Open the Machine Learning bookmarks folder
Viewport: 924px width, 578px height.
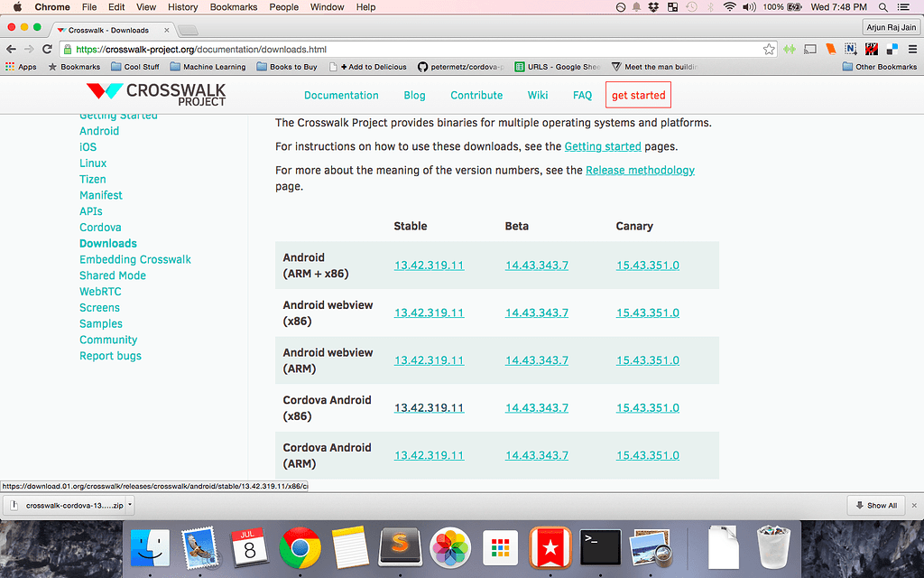coord(208,67)
